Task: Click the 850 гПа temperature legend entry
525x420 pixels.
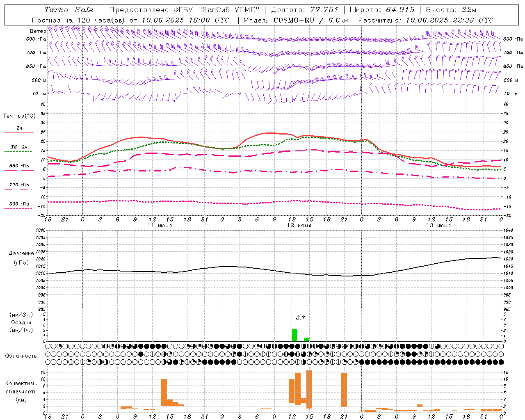Action: point(19,166)
